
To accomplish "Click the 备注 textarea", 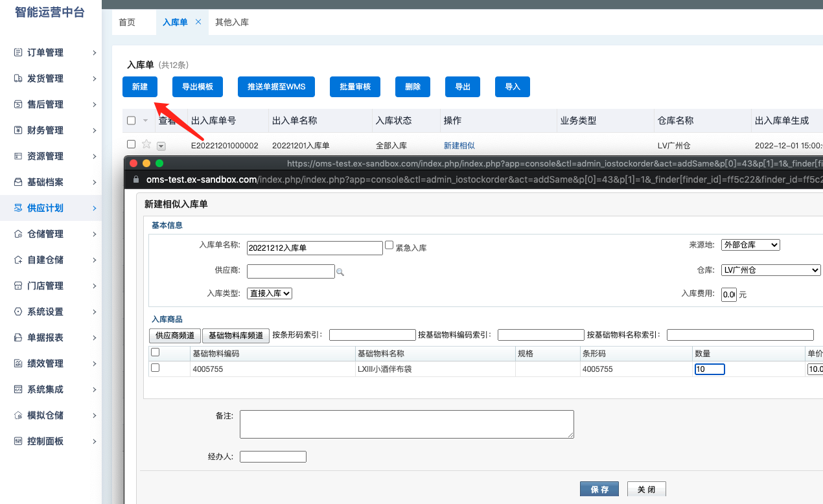I will click(407, 424).
